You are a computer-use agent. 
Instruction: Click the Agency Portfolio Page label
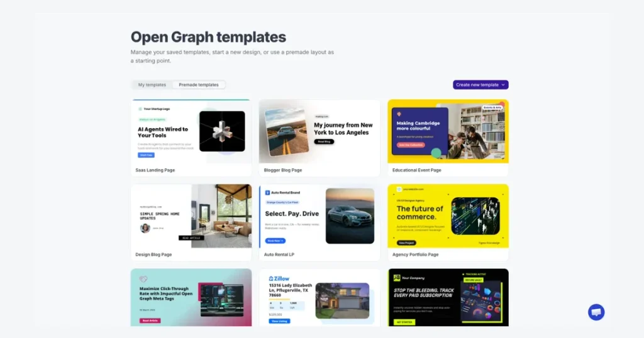[415, 254]
